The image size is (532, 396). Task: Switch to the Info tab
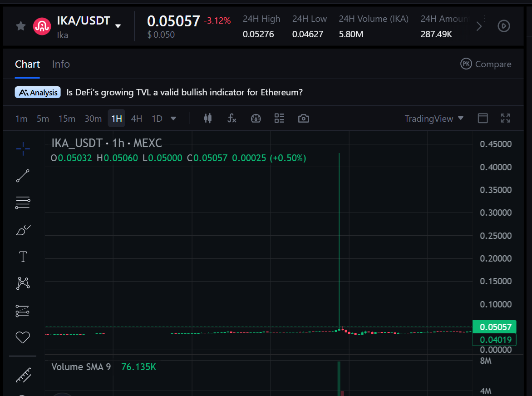(x=61, y=64)
